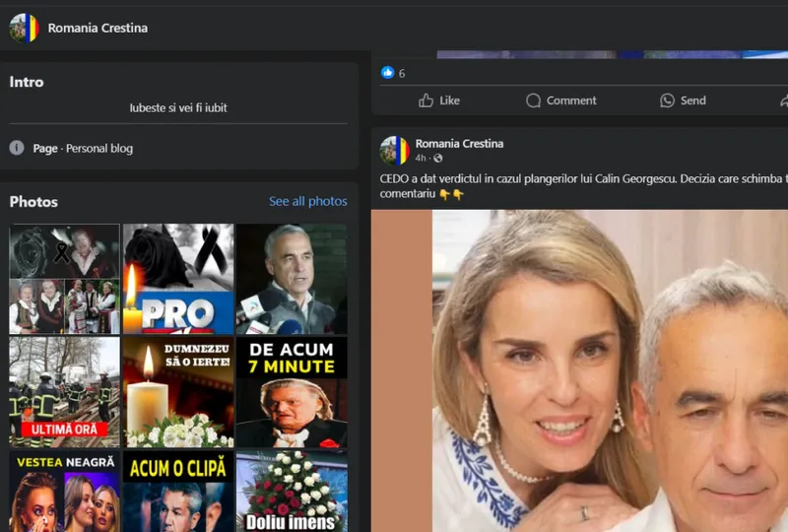Open the ACUM O CLIPĂ photo thumbnail

point(178,492)
